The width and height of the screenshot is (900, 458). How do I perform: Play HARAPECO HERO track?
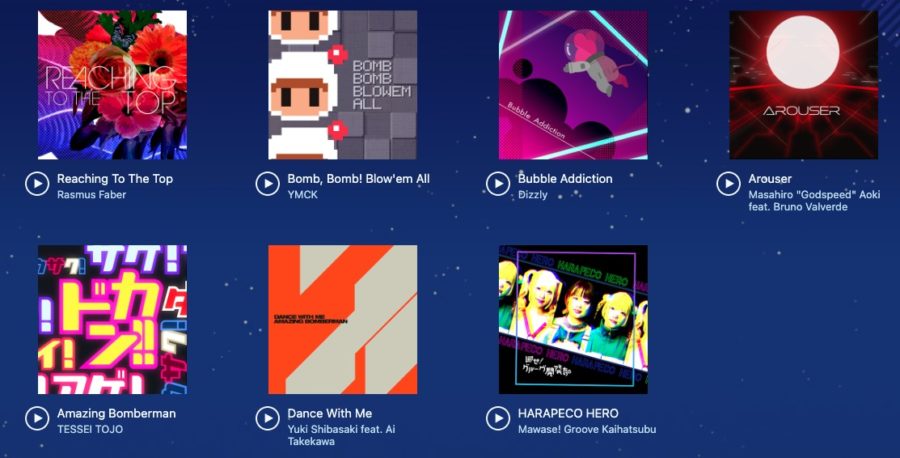[x=498, y=418]
